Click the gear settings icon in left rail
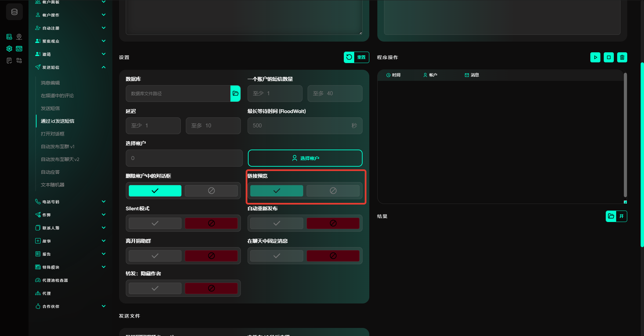This screenshot has width=644, height=336. [9, 49]
